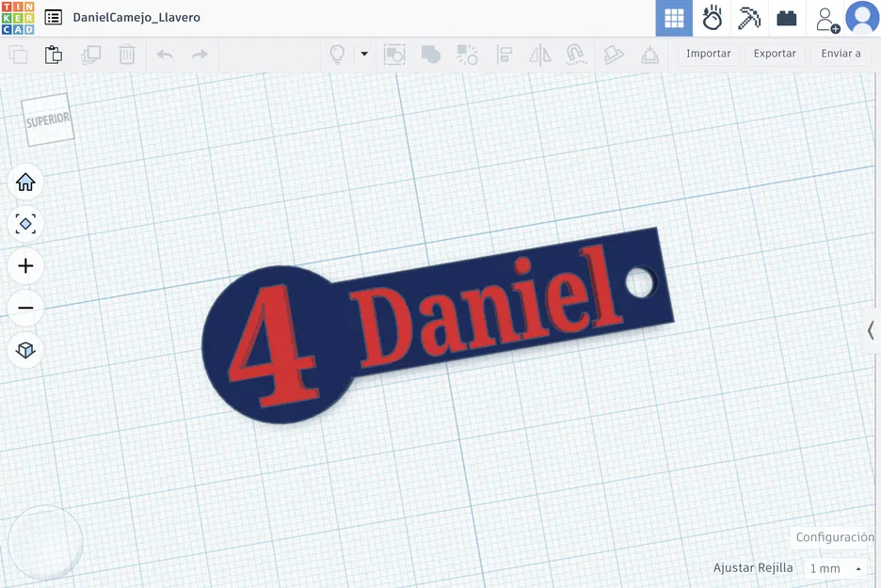Open Sim Lab apple icon
This screenshot has height=588, width=881.
712,18
